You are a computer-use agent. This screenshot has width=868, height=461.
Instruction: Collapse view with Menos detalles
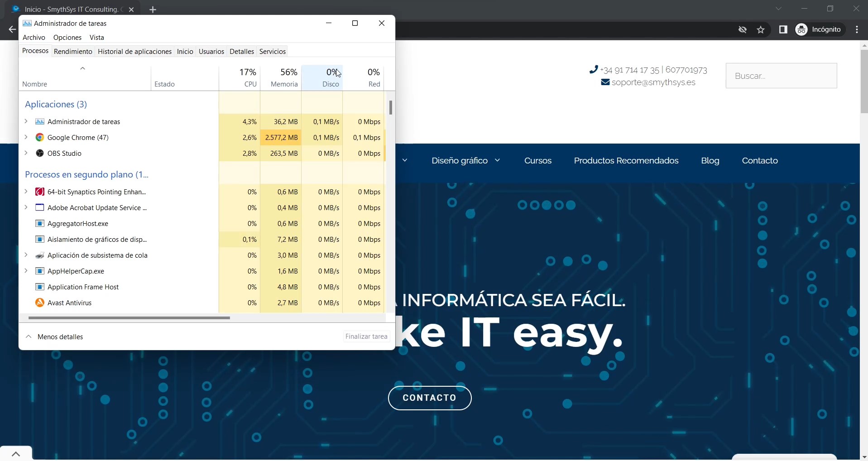54,337
